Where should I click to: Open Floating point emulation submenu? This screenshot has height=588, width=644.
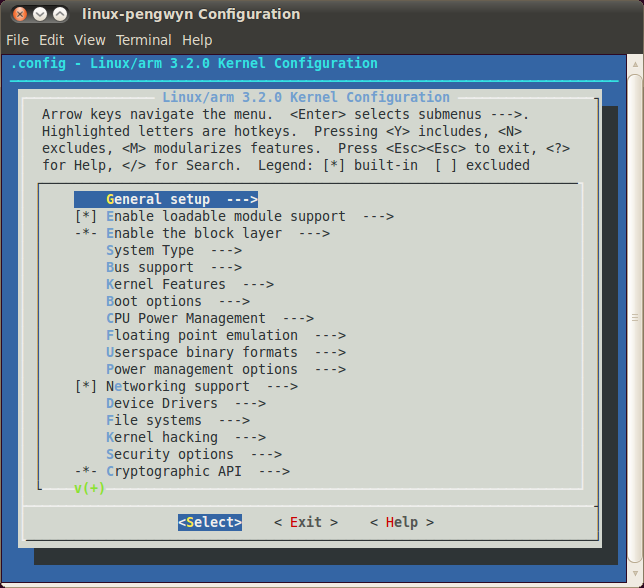coord(226,335)
